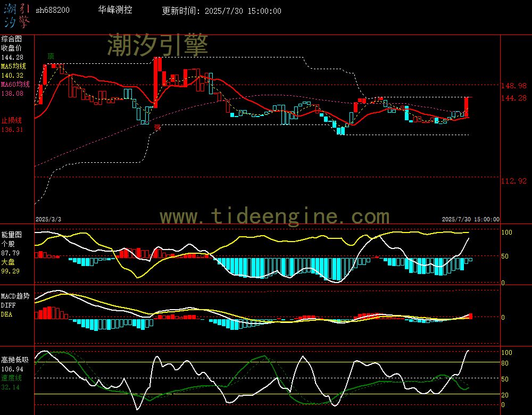Select the MA60均线 legend label

(15, 84)
